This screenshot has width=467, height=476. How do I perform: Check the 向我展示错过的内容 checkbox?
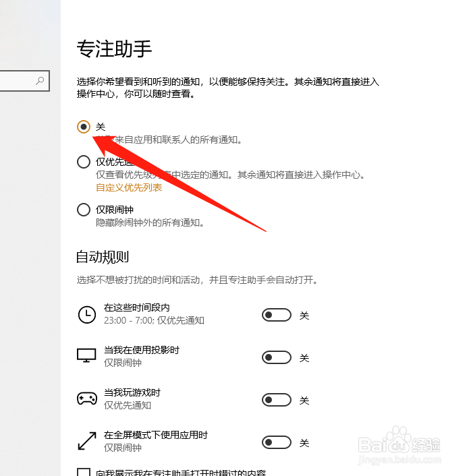point(84,473)
